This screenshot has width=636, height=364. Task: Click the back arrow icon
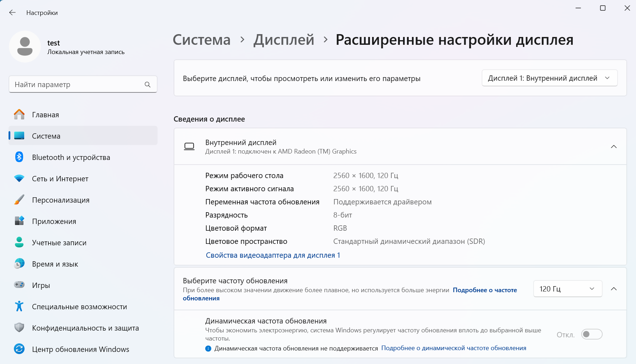tap(12, 13)
